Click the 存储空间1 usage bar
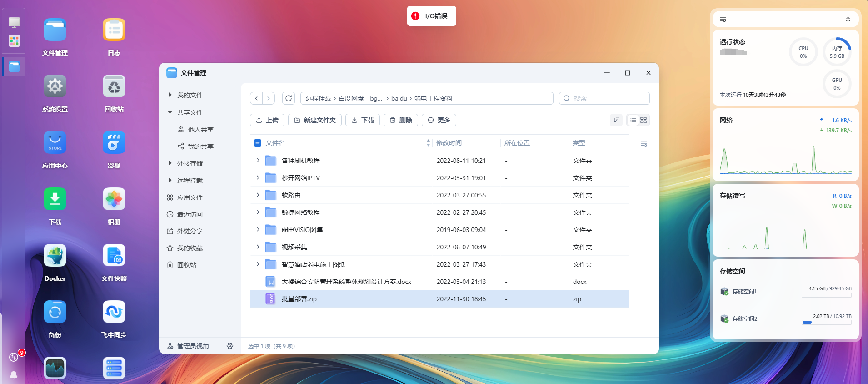The height and width of the screenshot is (384, 868). point(827,295)
